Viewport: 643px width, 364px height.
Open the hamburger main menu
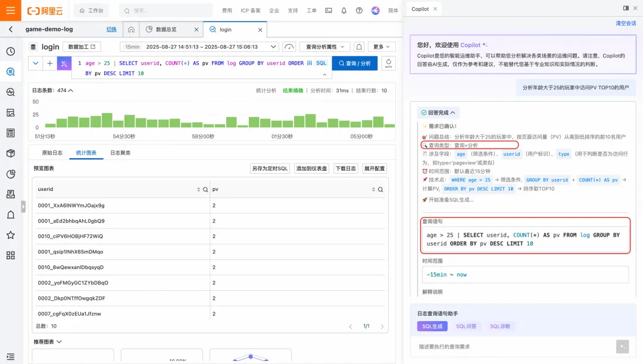pos(11,10)
